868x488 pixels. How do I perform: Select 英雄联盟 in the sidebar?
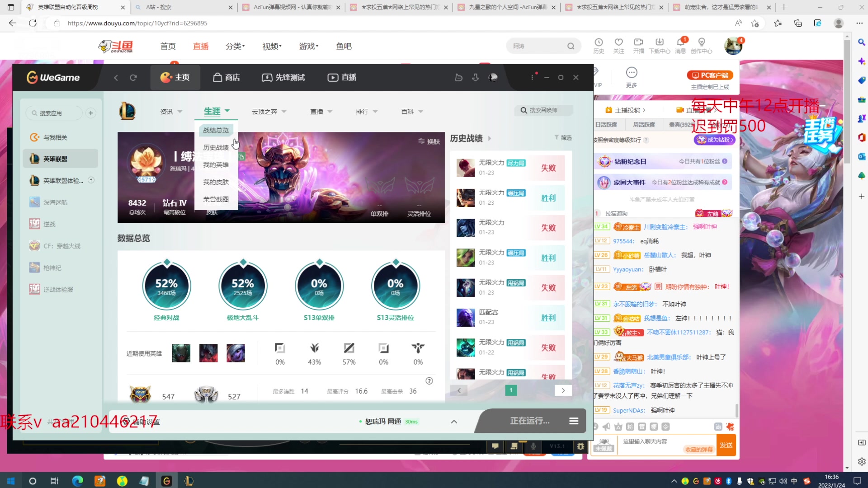point(61,159)
